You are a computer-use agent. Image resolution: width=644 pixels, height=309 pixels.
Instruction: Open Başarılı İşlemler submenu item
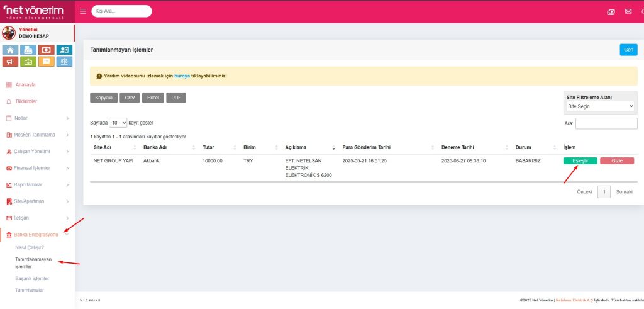[32, 278]
